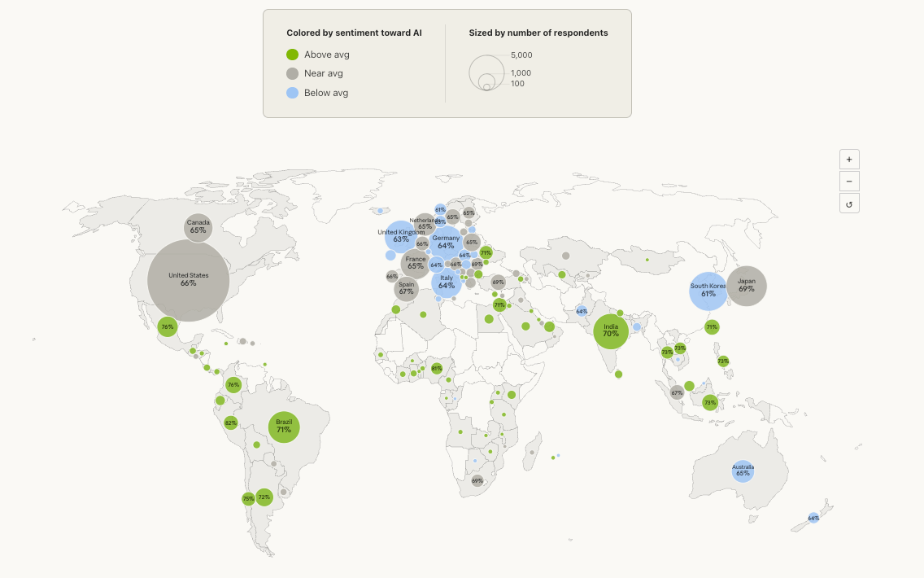Click the 69% bubble on Turkey
Viewport: 924px width, 578px height.
click(x=498, y=282)
